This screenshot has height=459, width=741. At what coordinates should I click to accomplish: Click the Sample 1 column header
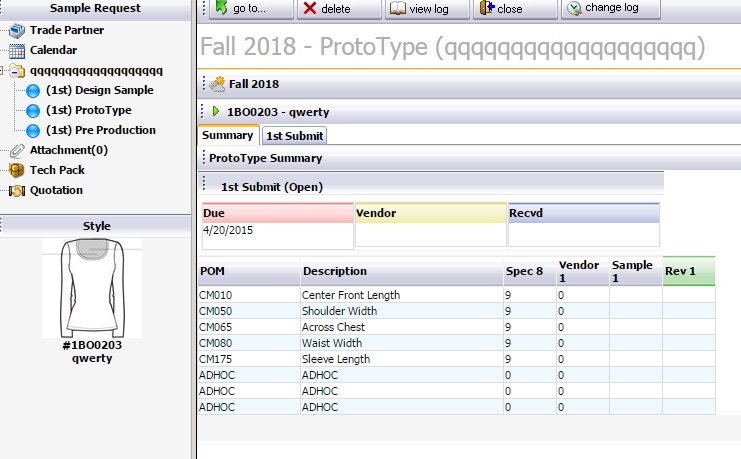[x=636, y=271]
